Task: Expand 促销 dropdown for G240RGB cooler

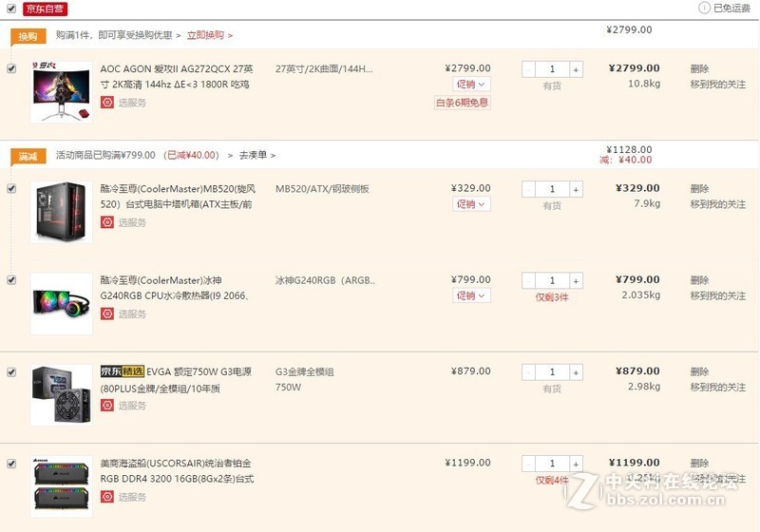Action: click(x=471, y=295)
